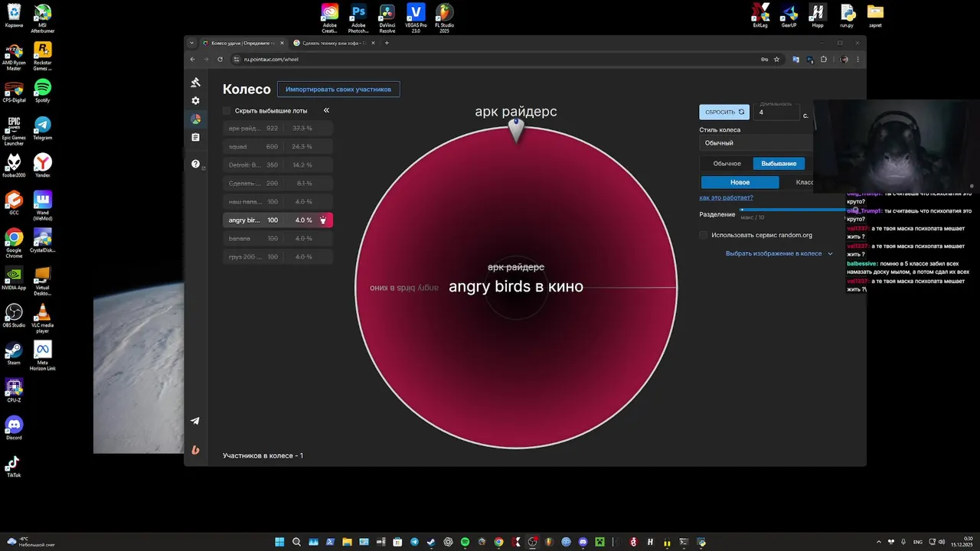Open Spotify desktop shortcut
The width and height of the screenshot is (980, 551).
click(43, 90)
